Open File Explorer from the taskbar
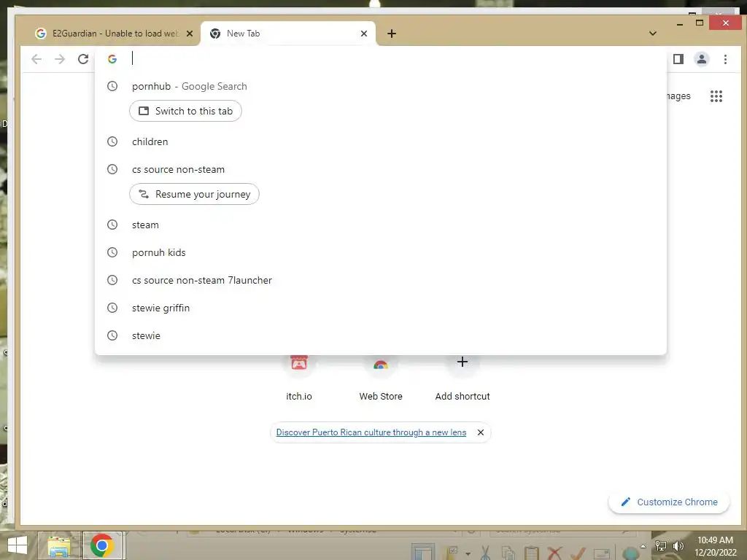Viewport: 747px width, 560px height. tap(58, 545)
